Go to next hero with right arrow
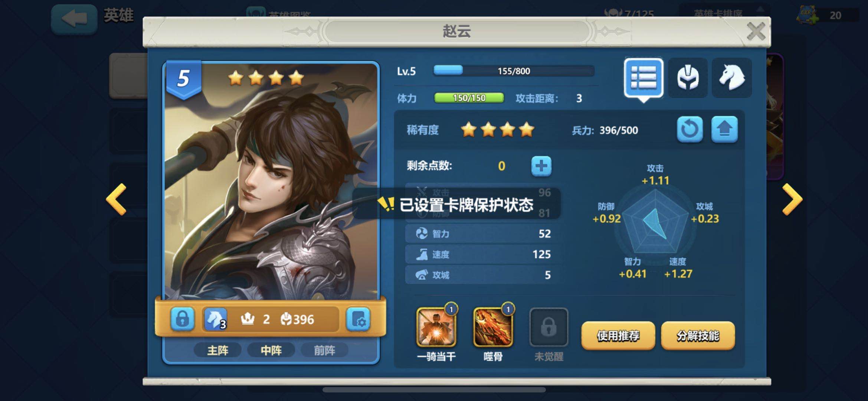 792,199
